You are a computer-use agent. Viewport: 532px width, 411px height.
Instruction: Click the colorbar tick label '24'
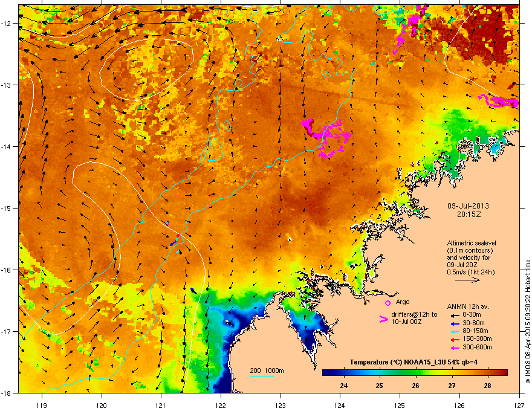click(344, 386)
